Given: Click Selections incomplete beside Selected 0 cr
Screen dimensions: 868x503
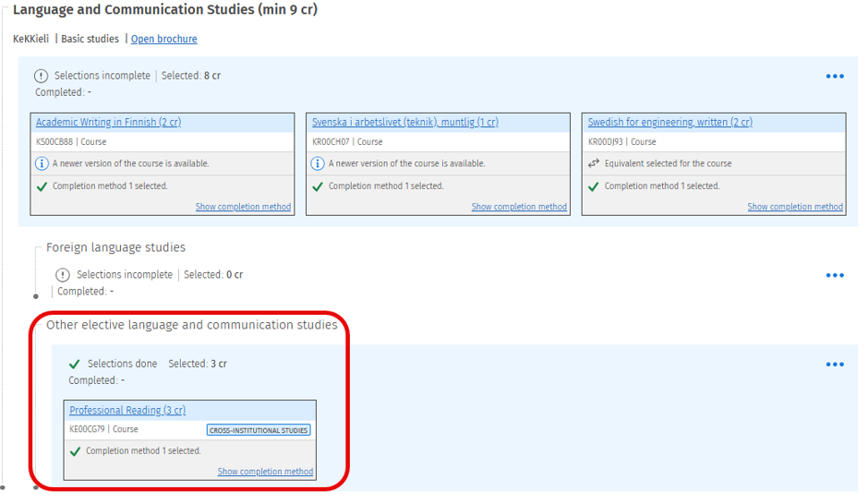Looking at the screenshot, I should coord(125,274).
